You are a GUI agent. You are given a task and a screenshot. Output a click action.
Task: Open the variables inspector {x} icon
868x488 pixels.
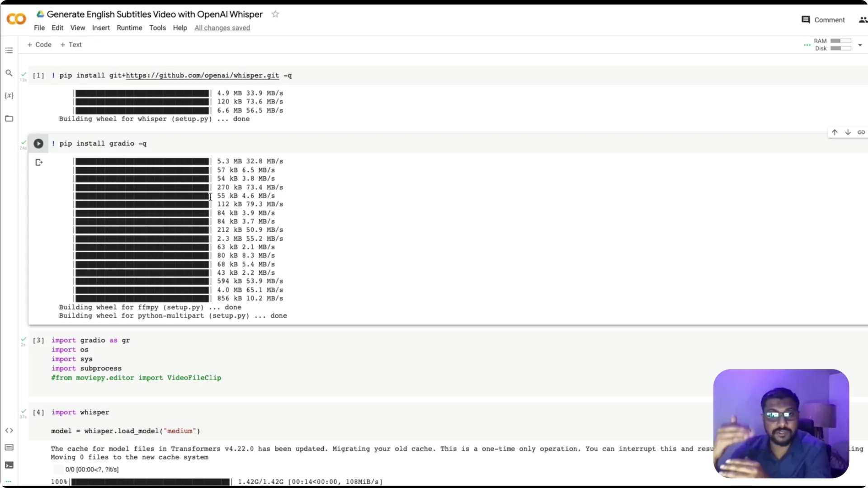click(9, 95)
